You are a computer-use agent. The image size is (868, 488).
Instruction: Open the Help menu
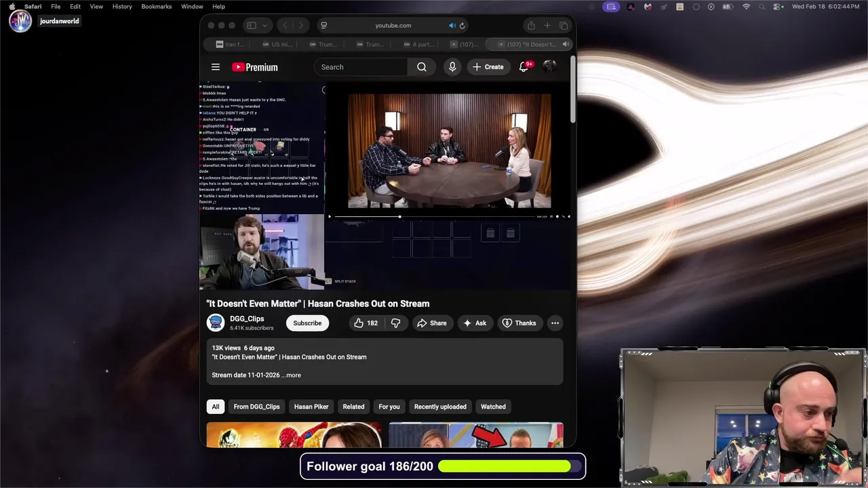pyautogui.click(x=218, y=7)
